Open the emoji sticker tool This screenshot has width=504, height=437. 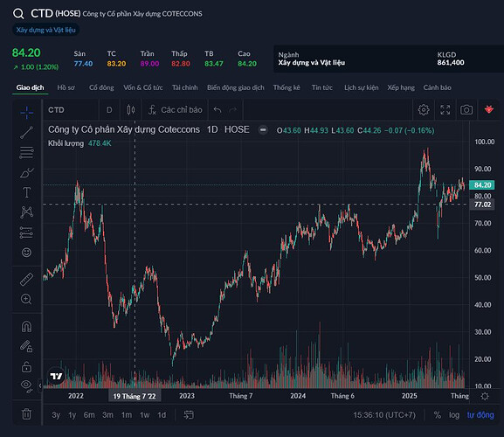click(26, 253)
